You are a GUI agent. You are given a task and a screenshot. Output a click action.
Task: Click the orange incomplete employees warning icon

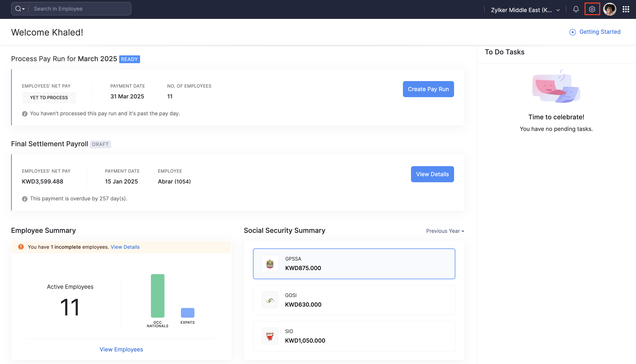[21, 247]
